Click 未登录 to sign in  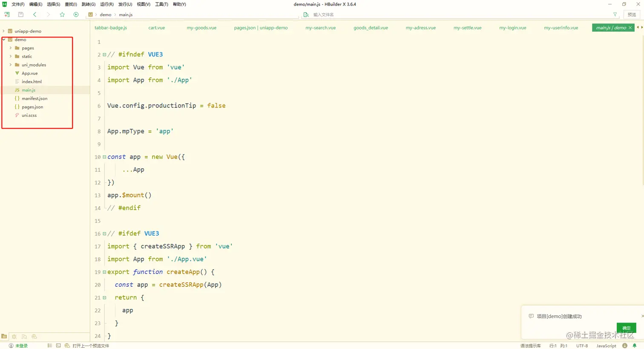tap(21, 346)
